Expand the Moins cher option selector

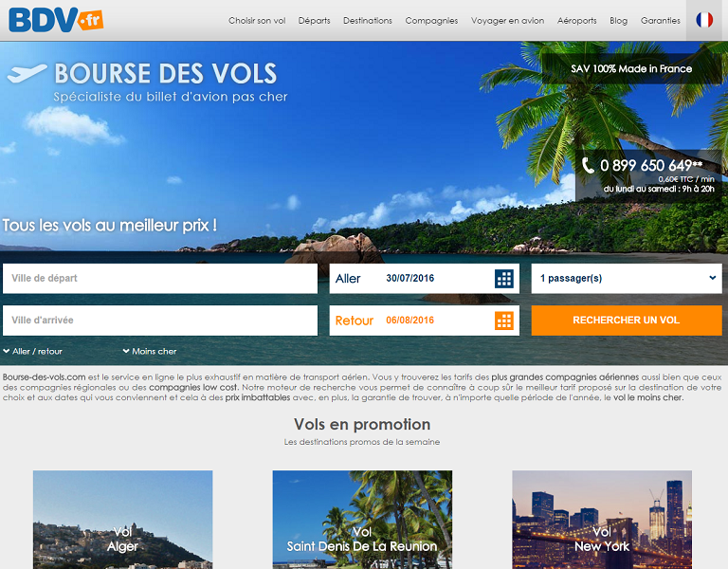click(x=150, y=351)
